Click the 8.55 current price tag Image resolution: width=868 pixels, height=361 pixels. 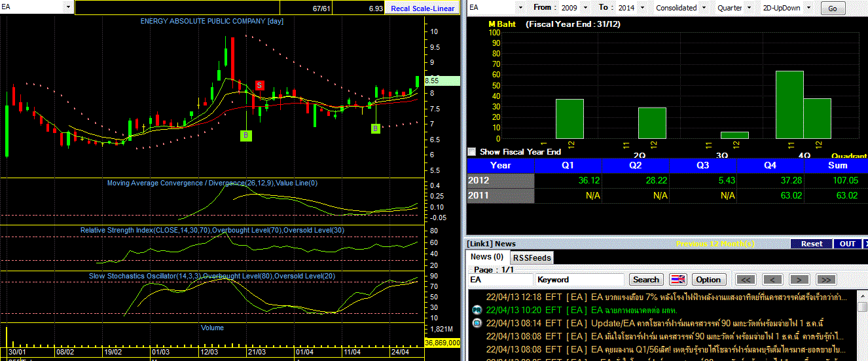pyautogui.click(x=442, y=81)
